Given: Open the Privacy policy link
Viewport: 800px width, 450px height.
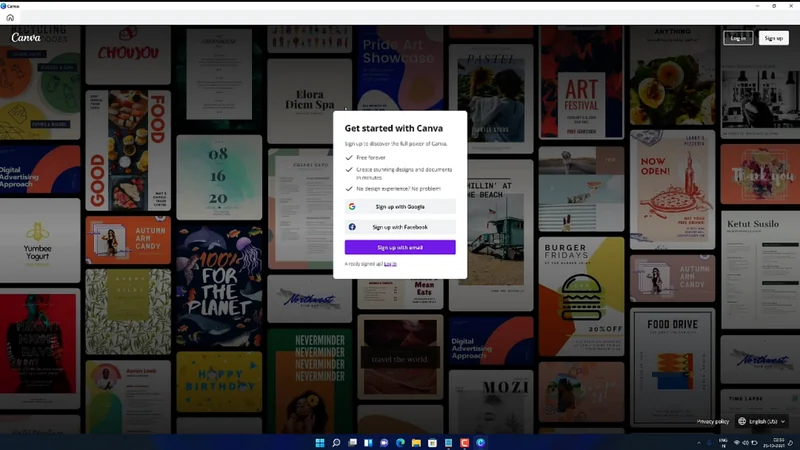Looking at the screenshot, I should click(x=713, y=422).
